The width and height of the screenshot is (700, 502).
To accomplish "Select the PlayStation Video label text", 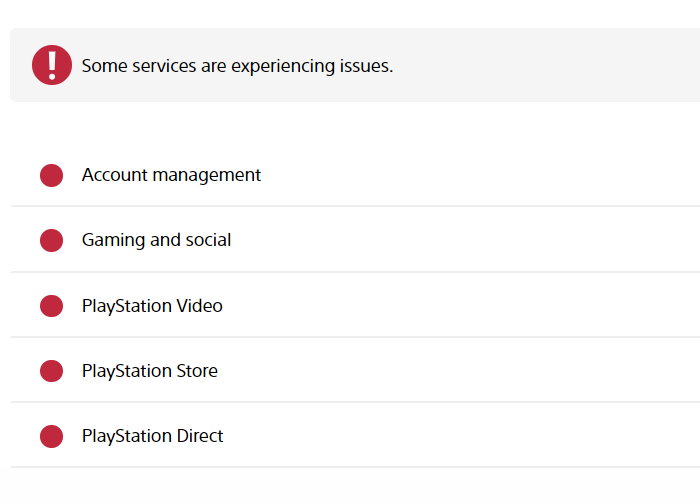I will tap(152, 306).
